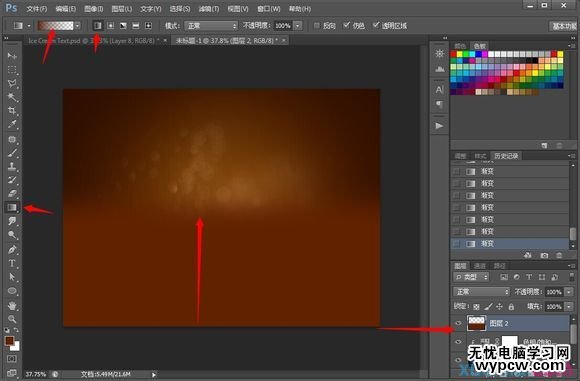This screenshot has height=381, width=580.
Task: Select the Healing Brush tool
Action: 12,139
